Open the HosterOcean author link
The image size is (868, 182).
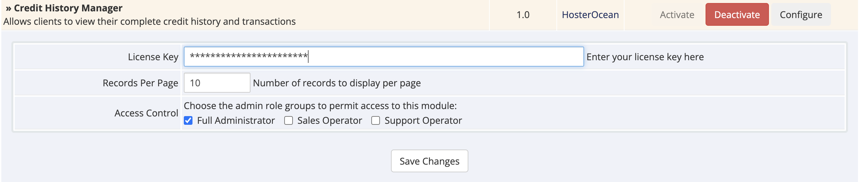590,14
